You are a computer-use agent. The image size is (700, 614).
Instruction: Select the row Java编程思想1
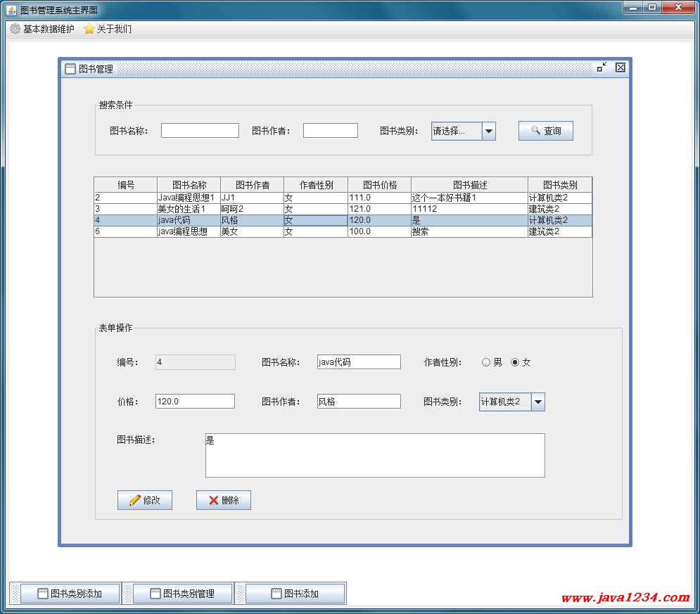(343, 198)
